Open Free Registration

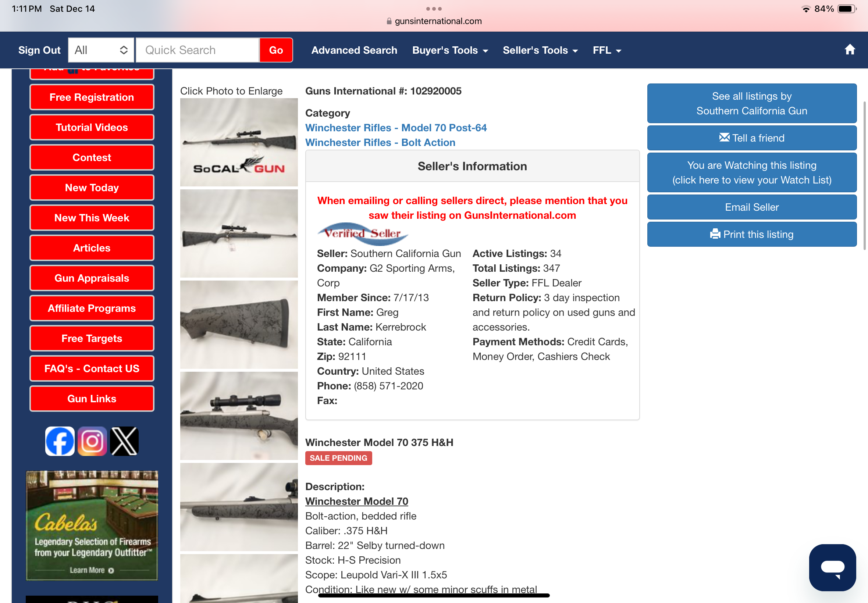[92, 97]
